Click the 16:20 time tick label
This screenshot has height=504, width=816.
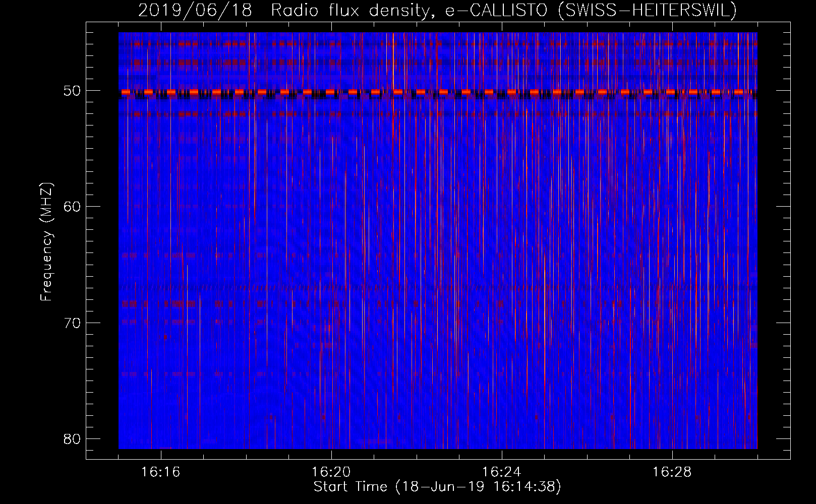pos(331,472)
